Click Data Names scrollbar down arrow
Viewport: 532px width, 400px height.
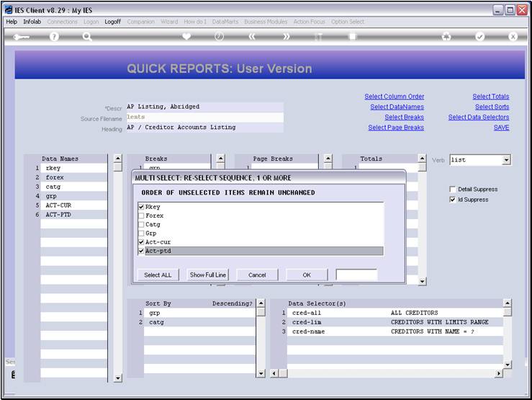coord(118,378)
